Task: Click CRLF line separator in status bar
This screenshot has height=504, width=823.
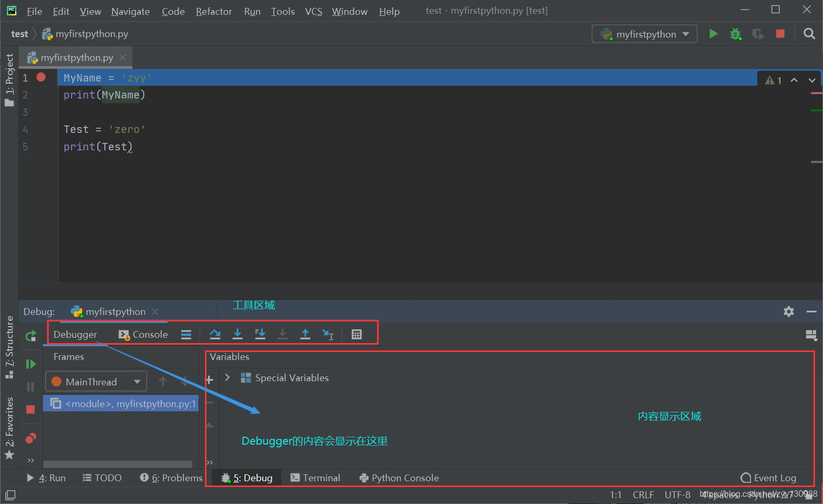Action: click(643, 494)
